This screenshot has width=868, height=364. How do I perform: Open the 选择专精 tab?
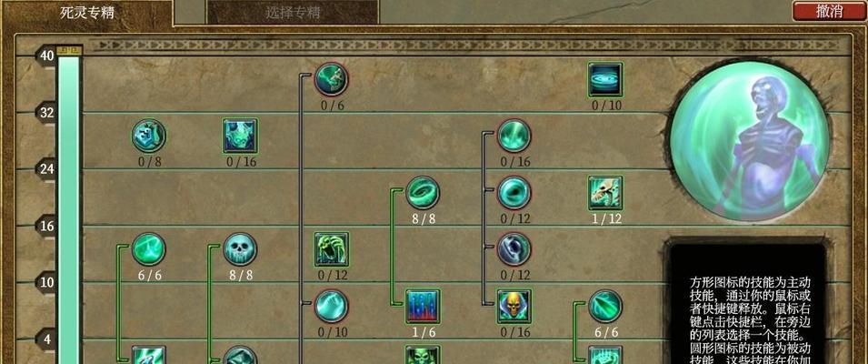(x=292, y=12)
